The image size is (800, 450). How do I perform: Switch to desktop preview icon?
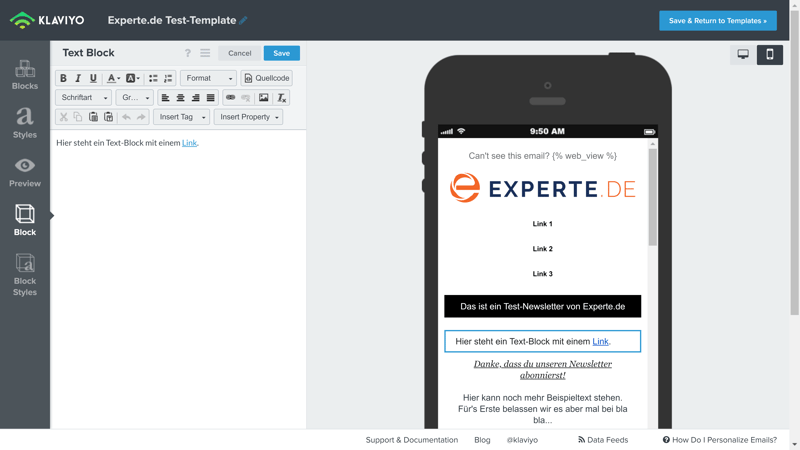click(743, 54)
